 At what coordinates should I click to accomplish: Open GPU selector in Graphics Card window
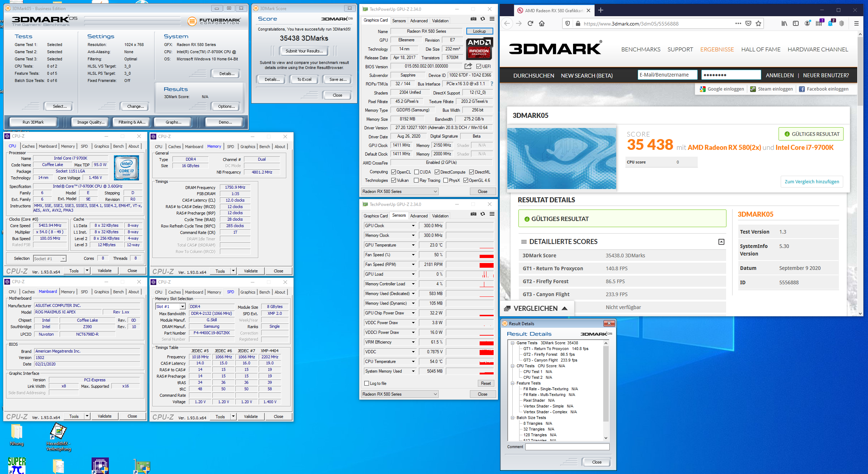pos(400,192)
